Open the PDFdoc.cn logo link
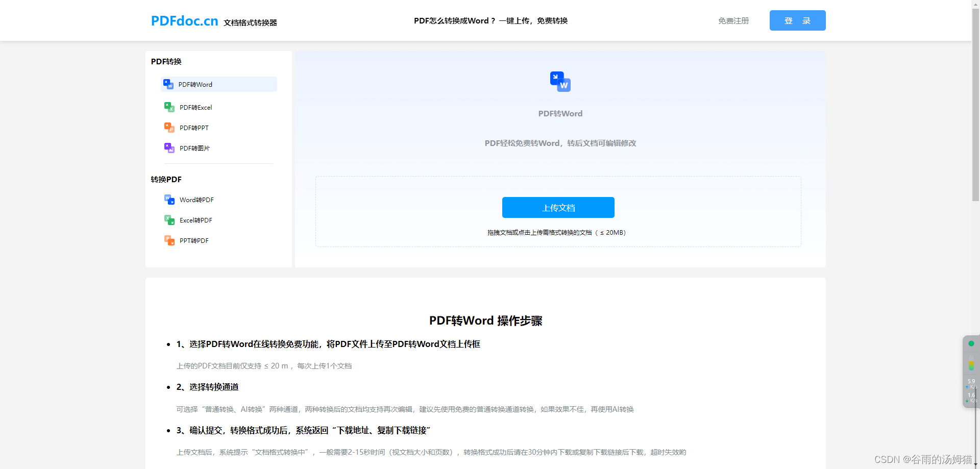Viewport: 980px width, 469px height. pos(185,21)
